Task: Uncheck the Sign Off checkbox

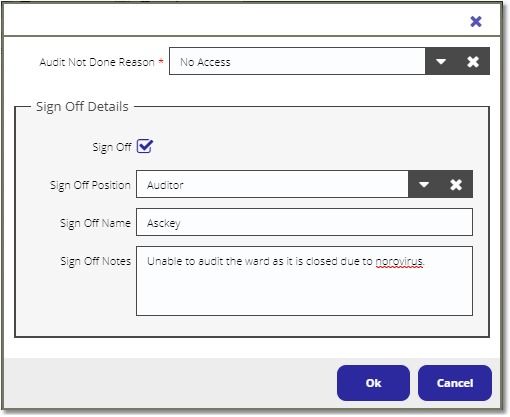Action: pyautogui.click(x=145, y=146)
